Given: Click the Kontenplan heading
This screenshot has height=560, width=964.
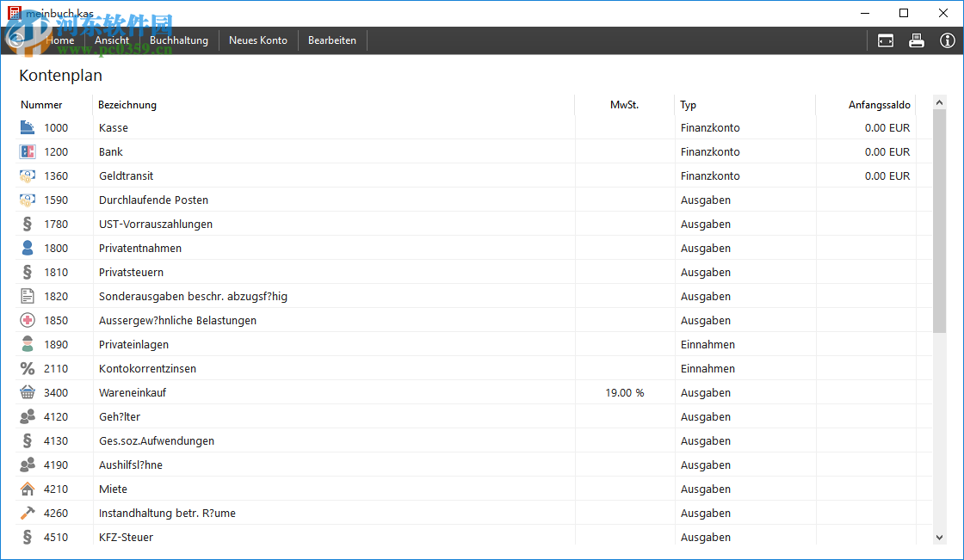Looking at the screenshot, I should pos(61,75).
